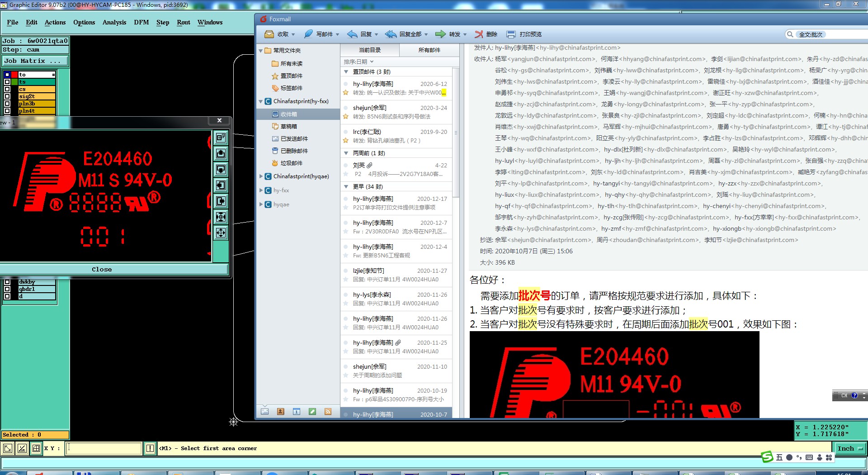Viewport: 868px width, 475px height.
Task: Toggle visibility checkbox for layer d
Action: (7, 296)
